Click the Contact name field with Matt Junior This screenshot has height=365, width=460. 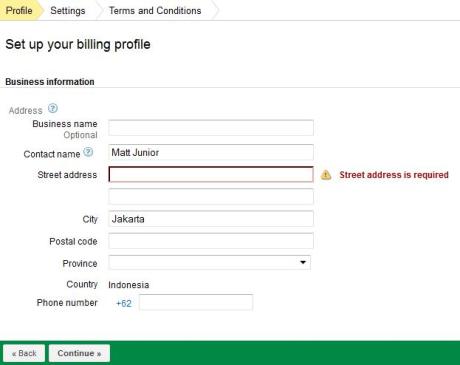point(211,152)
